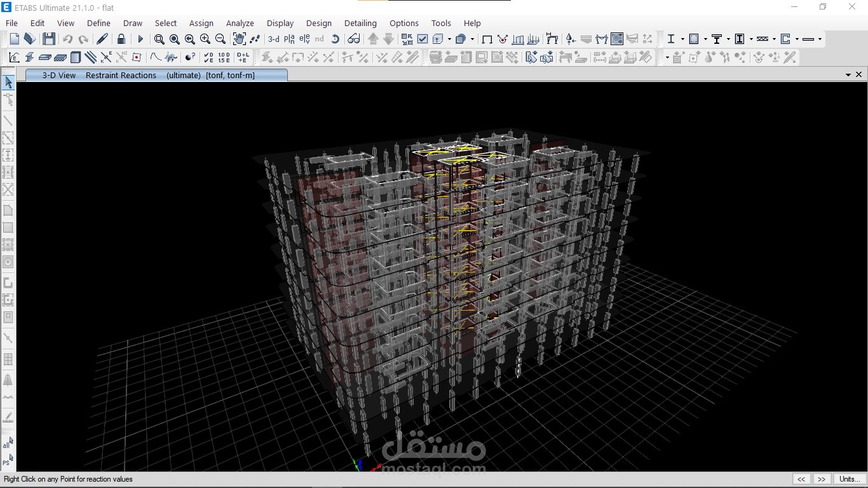868x488 pixels.
Task: Click the Save model floppy disk icon
Action: (x=49, y=39)
